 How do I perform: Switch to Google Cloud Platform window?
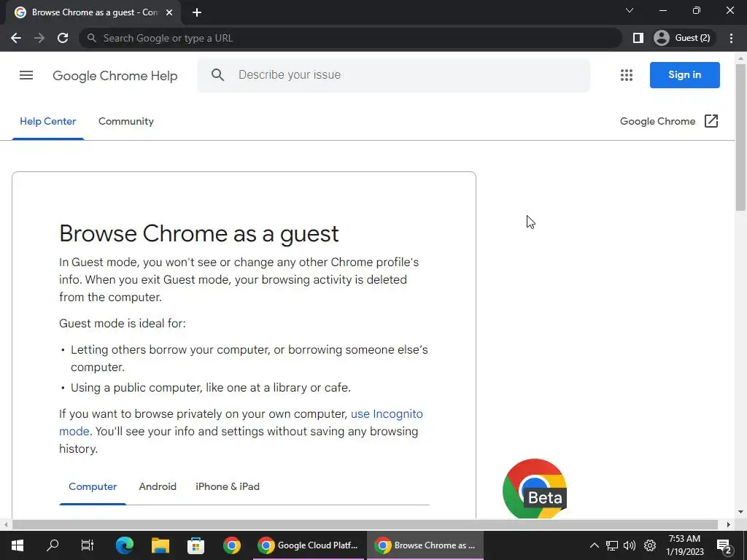[x=309, y=545]
